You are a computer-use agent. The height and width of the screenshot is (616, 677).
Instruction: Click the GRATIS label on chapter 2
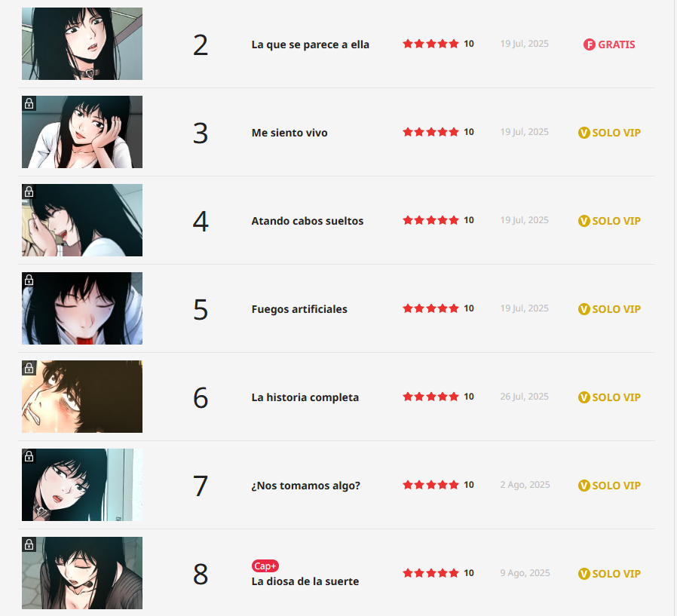pos(616,44)
